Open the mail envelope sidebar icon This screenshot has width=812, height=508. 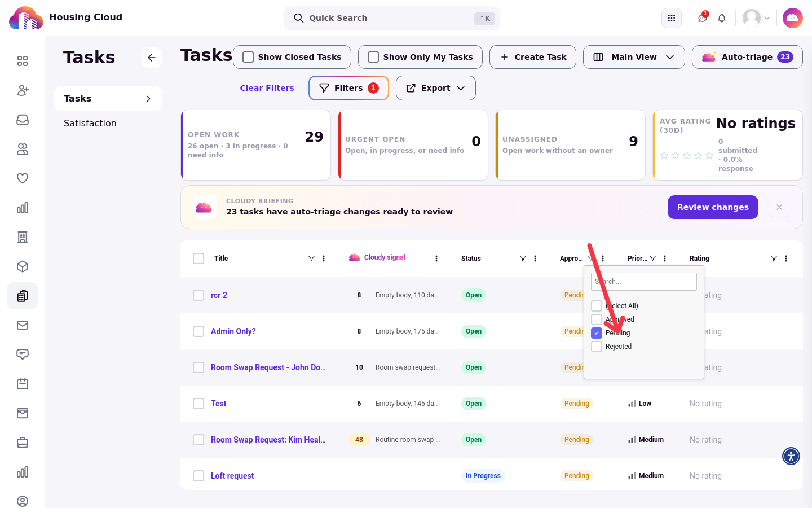[x=23, y=325]
